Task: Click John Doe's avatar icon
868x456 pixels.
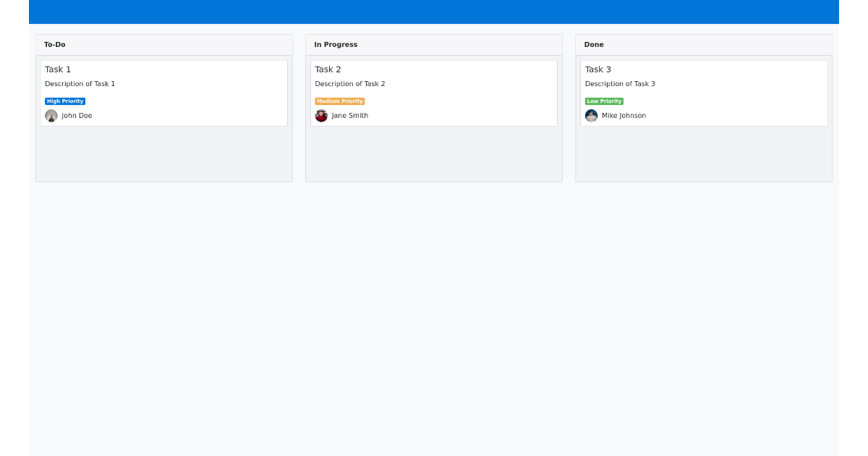Action: 51,115
